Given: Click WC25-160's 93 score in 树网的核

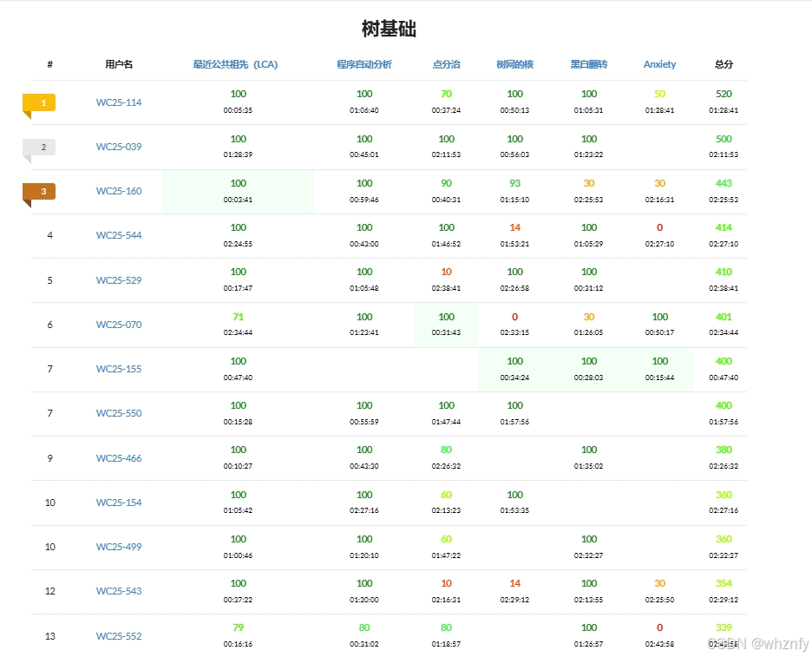Looking at the screenshot, I should click(514, 183).
